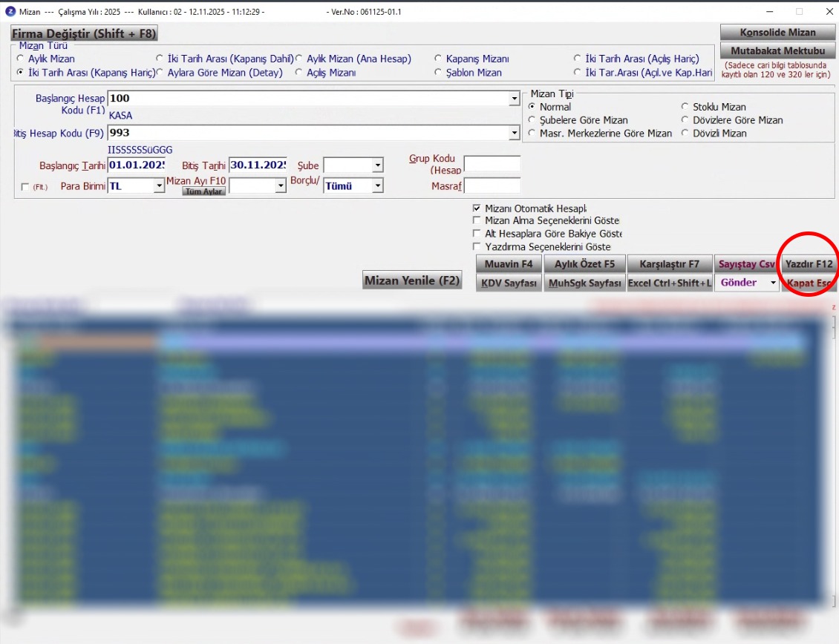This screenshot has height=644, width=839.
Task: Click the Bitiş Tarihi date field
Action: 258,165
